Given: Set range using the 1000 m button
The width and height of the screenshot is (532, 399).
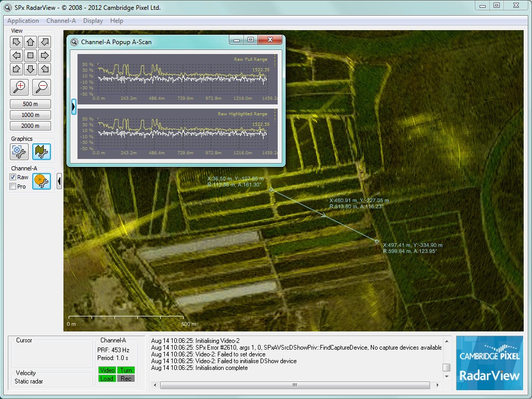Looking at the screenshot, I should click(x=30, y=114).
